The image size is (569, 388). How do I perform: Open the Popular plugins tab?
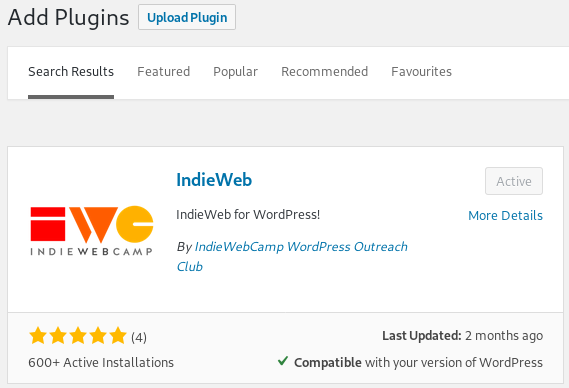point(235,72)
